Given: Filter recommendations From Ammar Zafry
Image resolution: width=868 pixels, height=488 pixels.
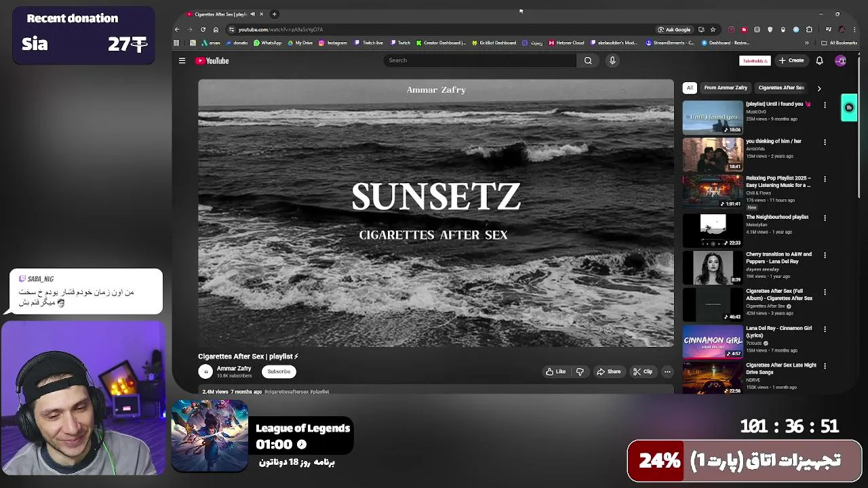Looking at the screenshot, I should pyautogui.click(x=726, y=87).
